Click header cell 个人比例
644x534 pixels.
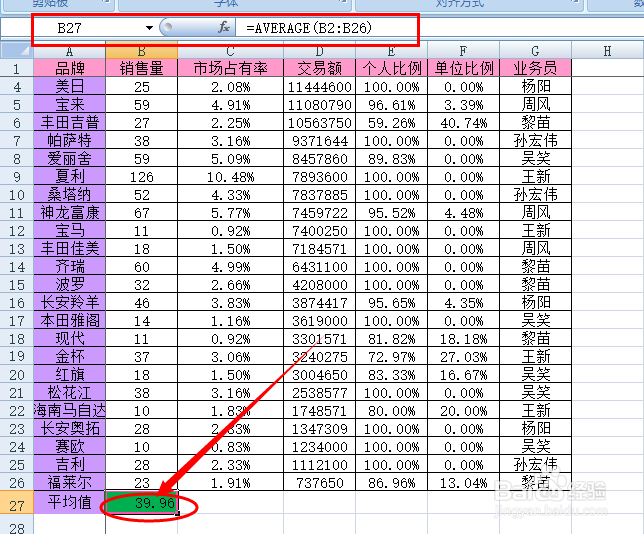391,68
